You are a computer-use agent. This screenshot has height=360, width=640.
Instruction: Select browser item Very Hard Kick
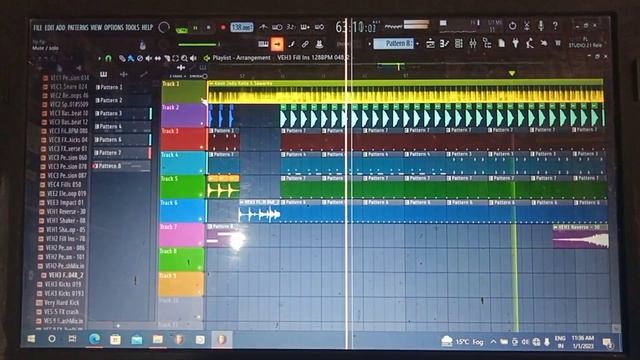(x=58, y=302)
